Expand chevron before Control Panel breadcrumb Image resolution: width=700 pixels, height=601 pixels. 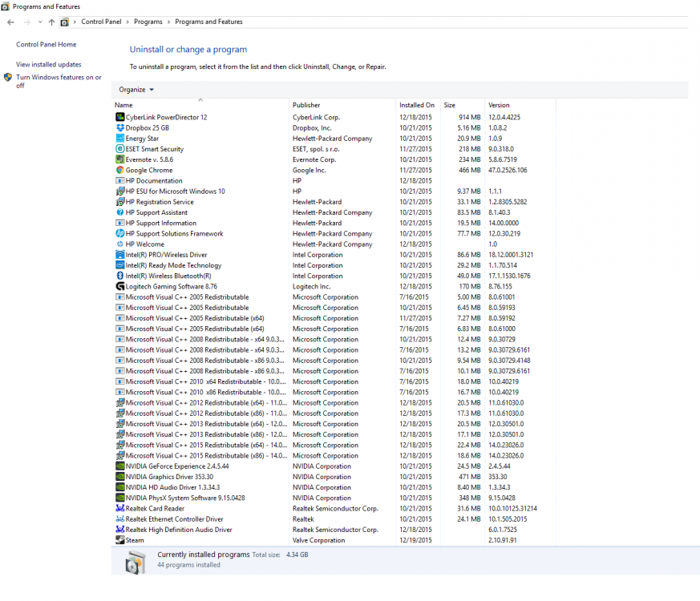[x=75, y=22]
